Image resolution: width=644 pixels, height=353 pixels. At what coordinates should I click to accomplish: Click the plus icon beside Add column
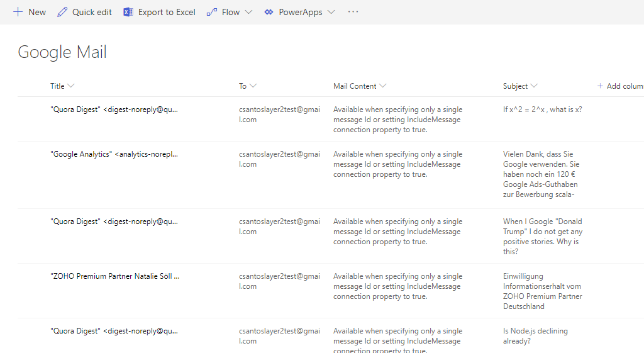tap(600, 86)
